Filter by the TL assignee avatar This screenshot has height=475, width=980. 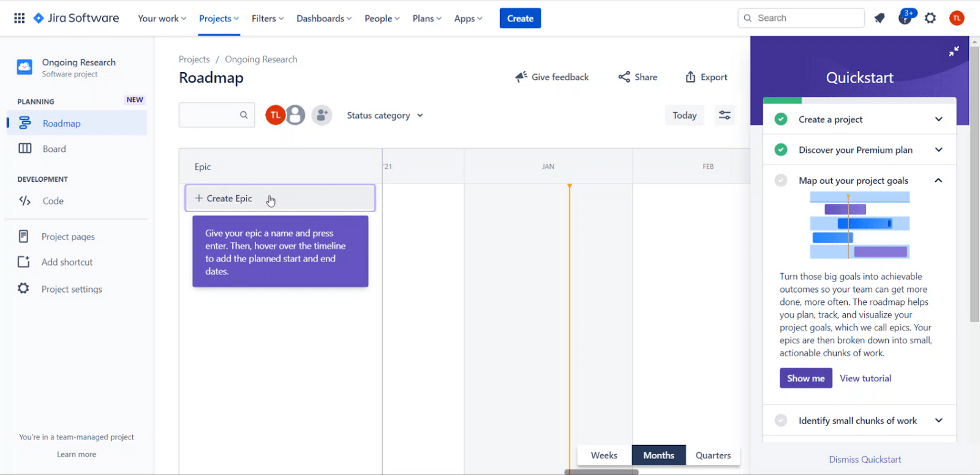pyautogui.click(x=275, y=115)
